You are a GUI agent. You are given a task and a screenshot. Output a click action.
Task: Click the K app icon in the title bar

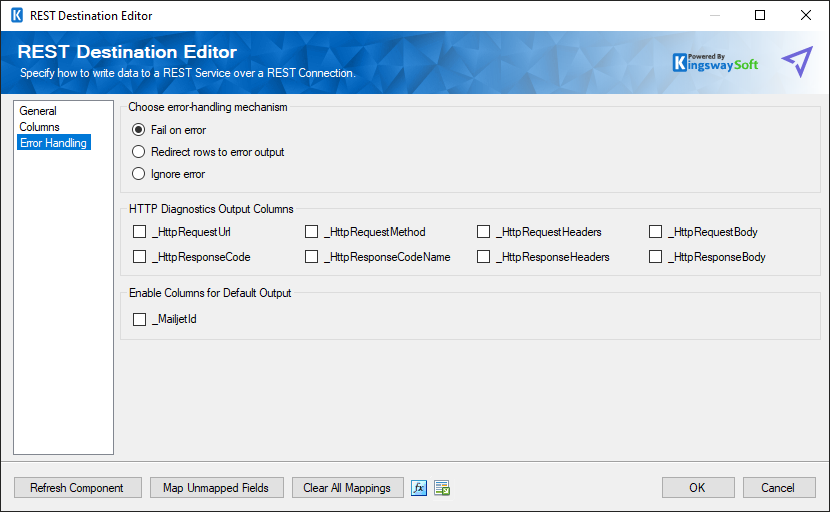(17, 15)
